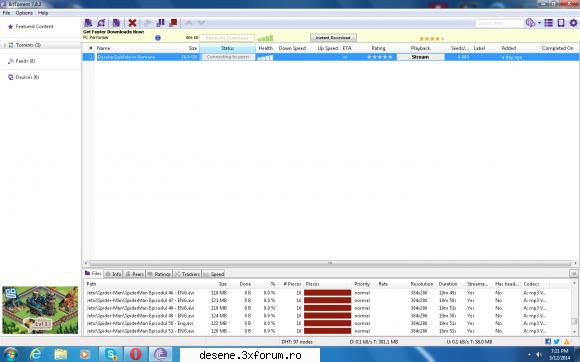Image resolution: width=580 pixels, height=362 pixels.
Task: Click the blue info icon beside PC Performer
Action: click(x=158, y=38)
